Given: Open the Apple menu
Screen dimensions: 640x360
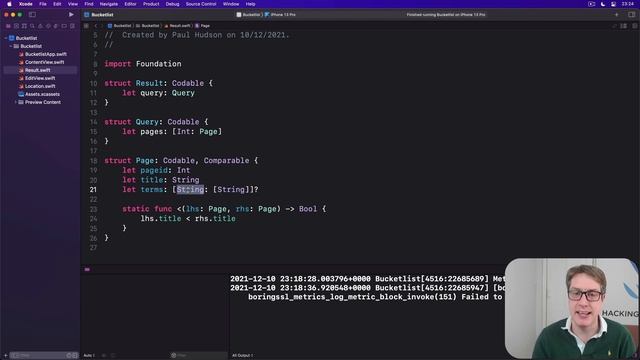Looking at the screenshot, I should coord(9,4).
